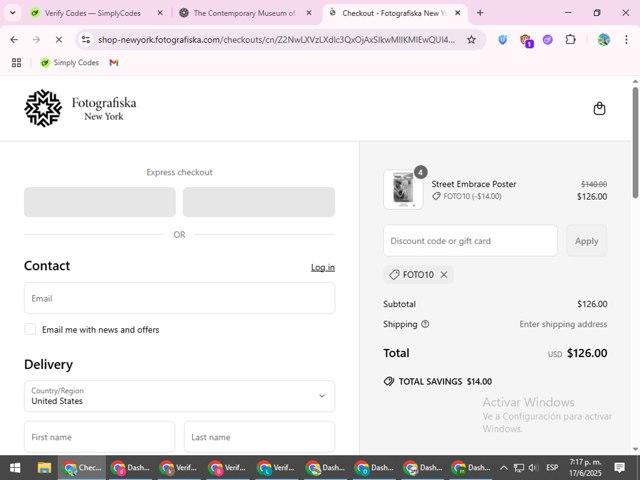Click the right express checkout button
640x480 pixels.
pos(259,202)
